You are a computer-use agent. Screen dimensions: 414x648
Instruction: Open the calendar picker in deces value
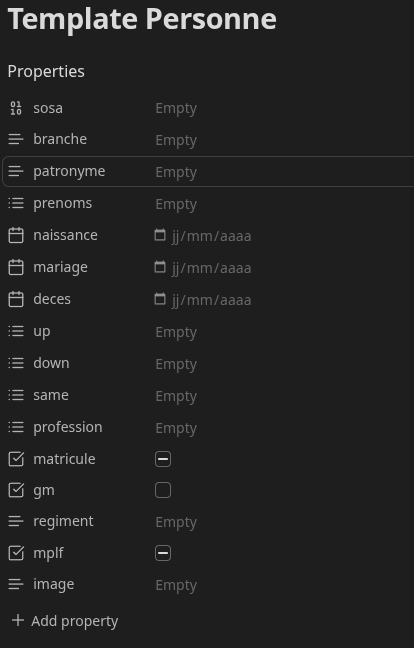[x=160, y=299]
